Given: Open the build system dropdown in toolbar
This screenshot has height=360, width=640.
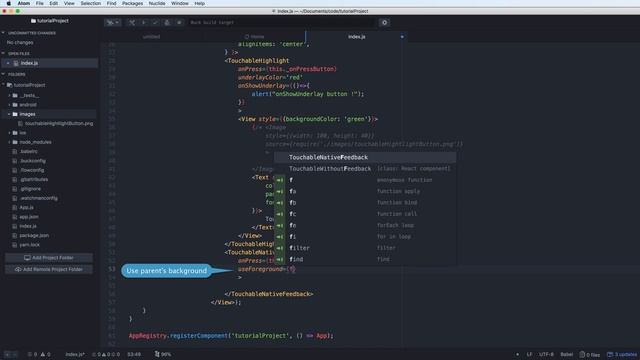Looking at the screenshot, I should coord(112,22).
